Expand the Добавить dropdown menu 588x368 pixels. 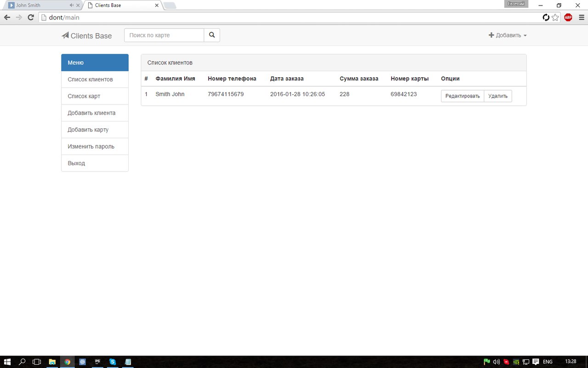508,35
